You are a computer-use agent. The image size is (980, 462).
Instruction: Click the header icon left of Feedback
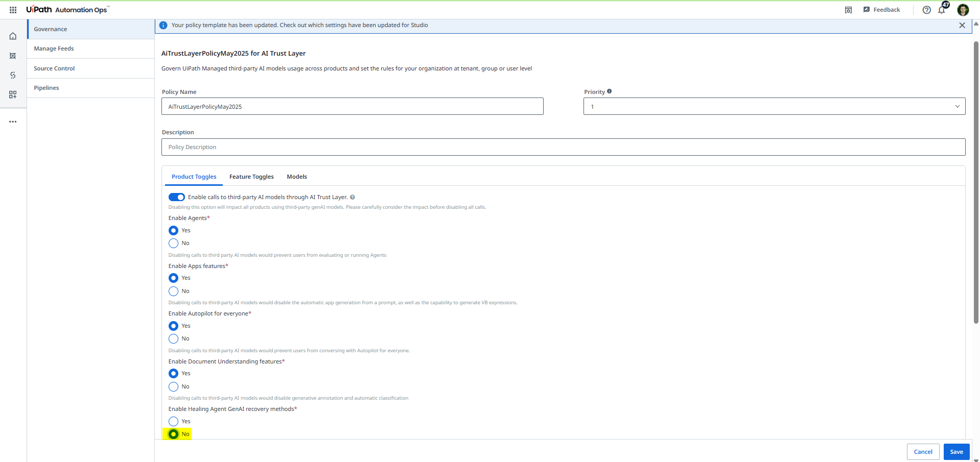[848, 10]
